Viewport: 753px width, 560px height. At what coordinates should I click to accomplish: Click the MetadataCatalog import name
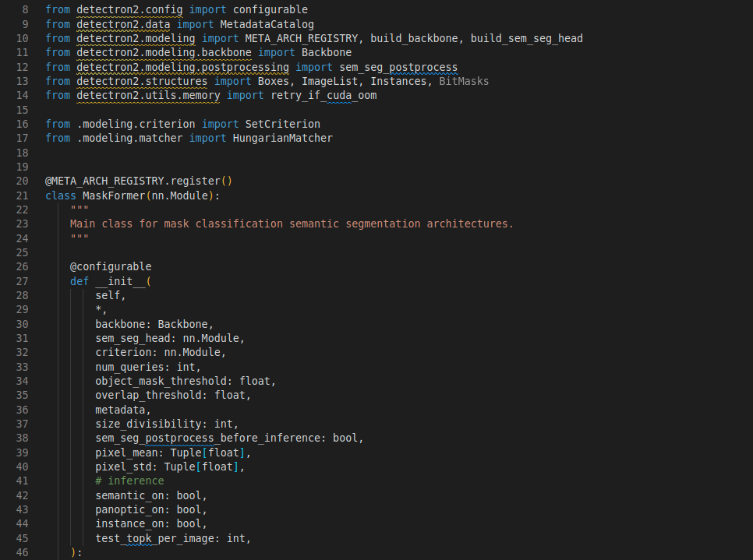tap(267, 24)
